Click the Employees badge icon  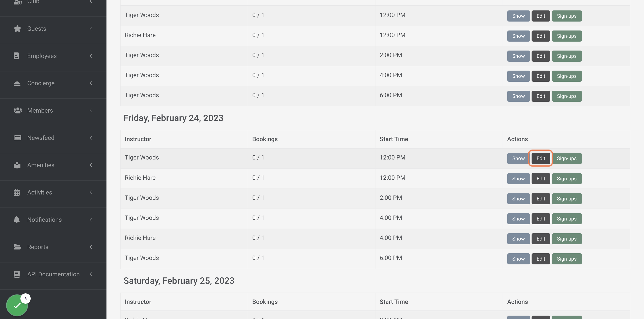click(x=16, y=56)
